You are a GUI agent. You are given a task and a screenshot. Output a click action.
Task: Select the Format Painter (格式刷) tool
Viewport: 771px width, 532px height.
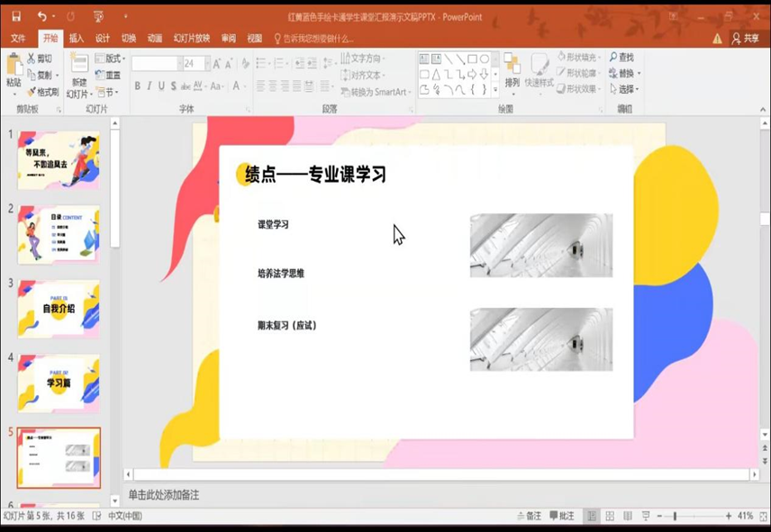[x=42, y=92]
